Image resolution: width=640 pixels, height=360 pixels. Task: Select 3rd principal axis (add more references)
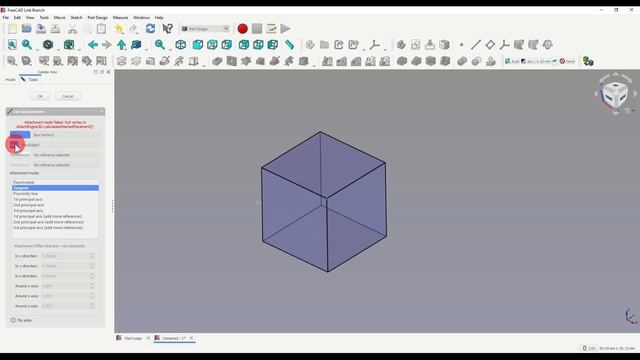56,228
